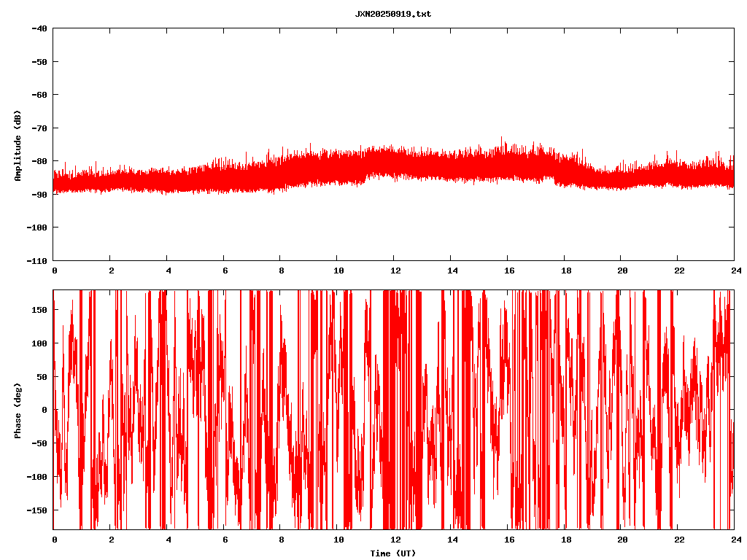Click the -50 tick on phase axis
This screenshot has width=747, height=560.
(39, 443)
